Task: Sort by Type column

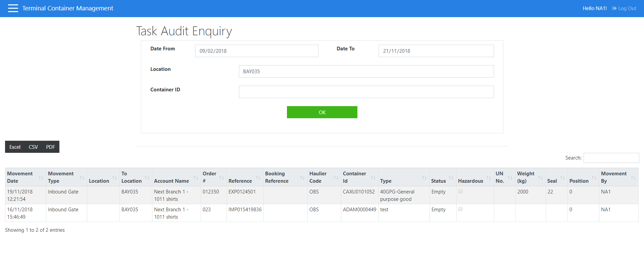Action: coord(404,177)
